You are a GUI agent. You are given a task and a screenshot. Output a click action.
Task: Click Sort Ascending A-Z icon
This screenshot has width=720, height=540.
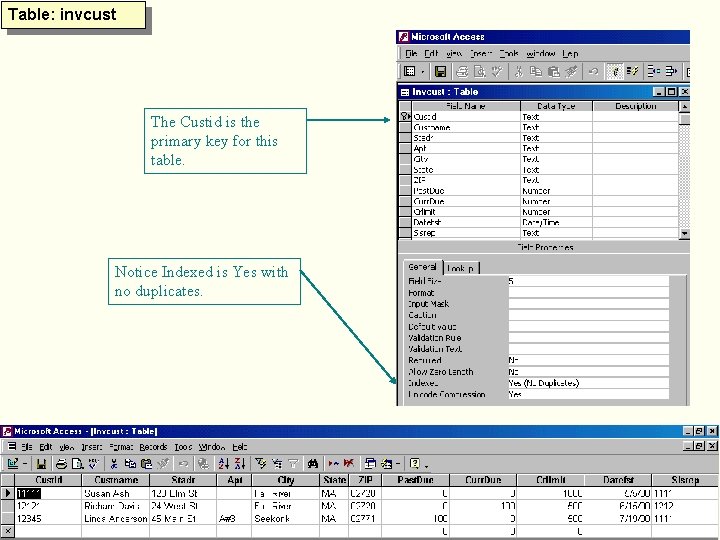coord(224,464)
